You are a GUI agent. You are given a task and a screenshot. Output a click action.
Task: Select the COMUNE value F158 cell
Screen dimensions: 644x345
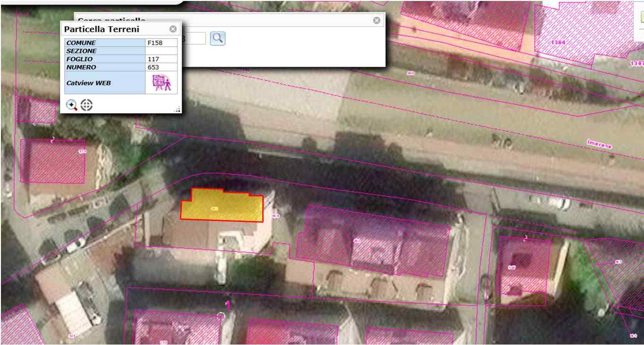[x=161, y=43]
